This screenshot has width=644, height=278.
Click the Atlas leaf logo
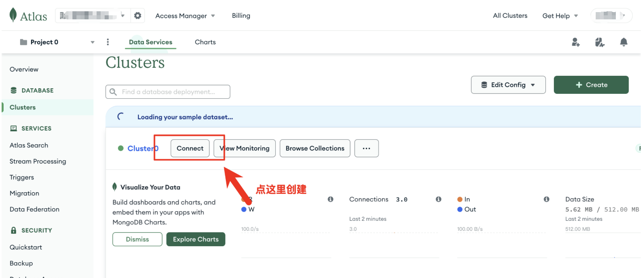tap(13, 15)
